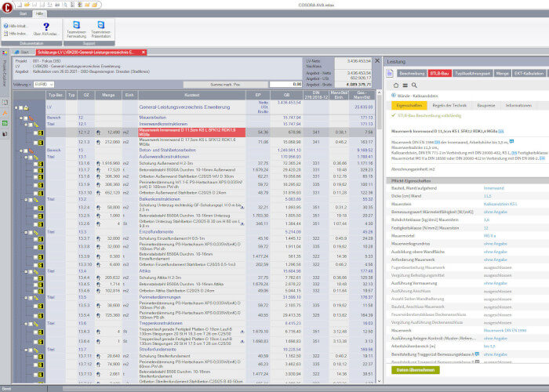Open Hilfe-Index from the ribbon
Screen dimensions: 549x392
pos(16,34)
